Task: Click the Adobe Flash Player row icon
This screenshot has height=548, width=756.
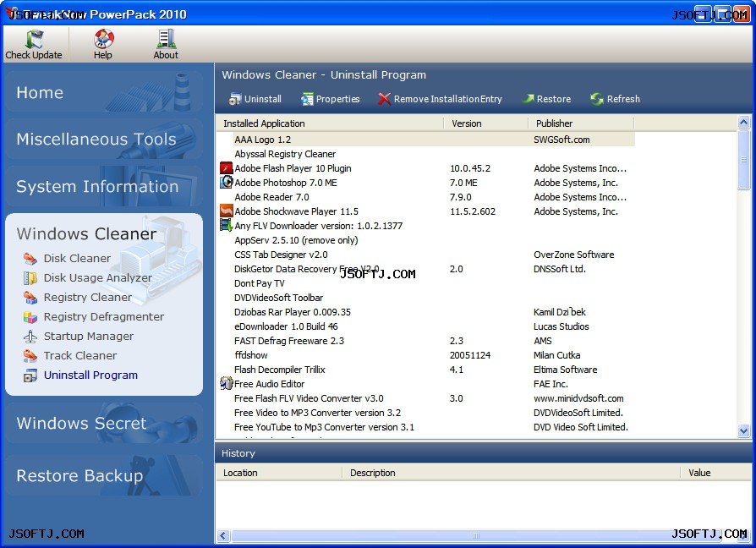Action: [227, 167]
